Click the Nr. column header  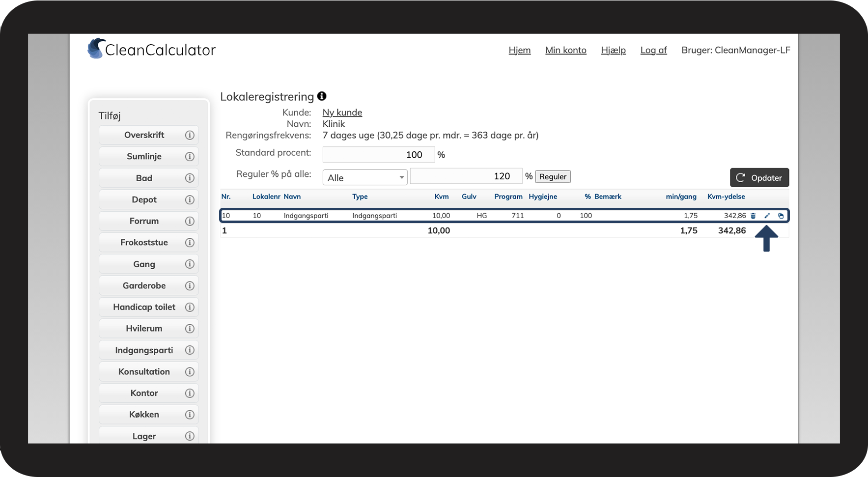click(226, 196)
